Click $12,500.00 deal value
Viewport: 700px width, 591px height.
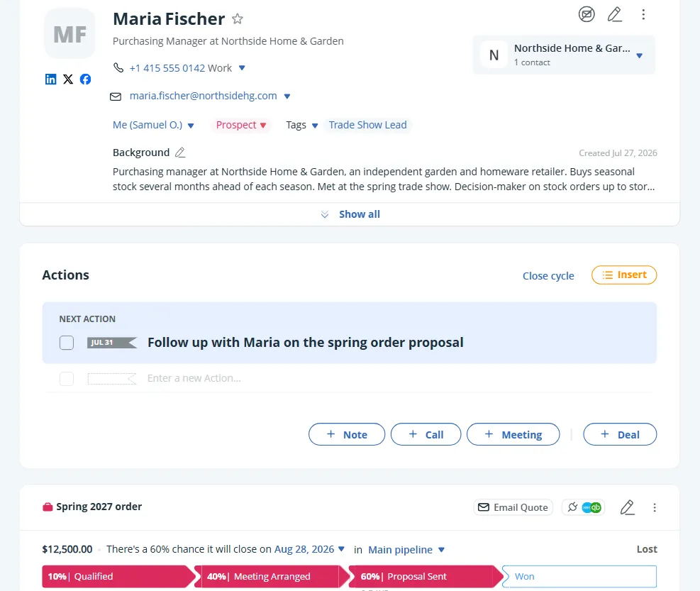coord(67,549)
